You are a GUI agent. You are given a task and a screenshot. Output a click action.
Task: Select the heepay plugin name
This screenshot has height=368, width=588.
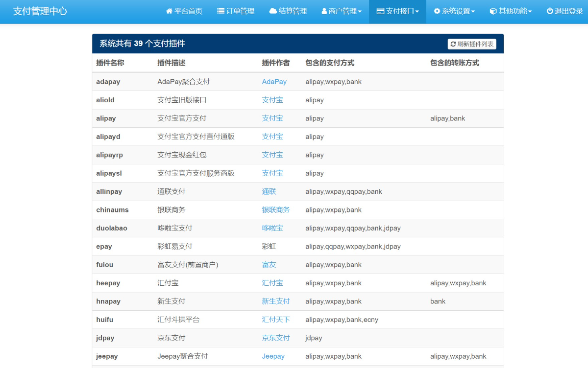click(x=108, y=283)
